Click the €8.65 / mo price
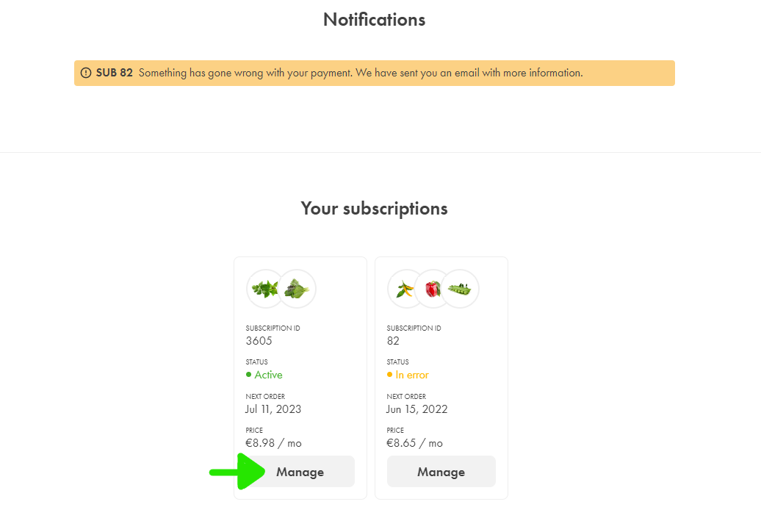The image size is (761, 532). click(x=414, y=443)
